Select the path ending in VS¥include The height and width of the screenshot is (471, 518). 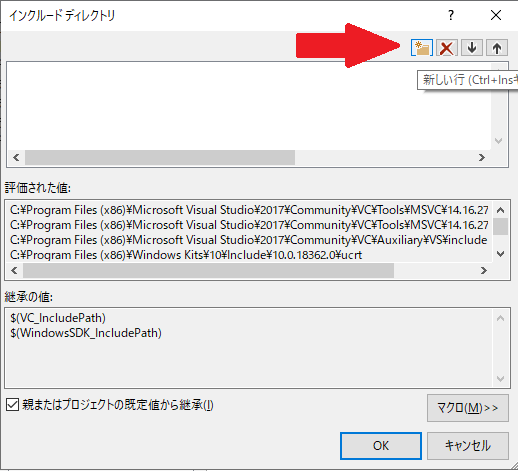(249, 240)
